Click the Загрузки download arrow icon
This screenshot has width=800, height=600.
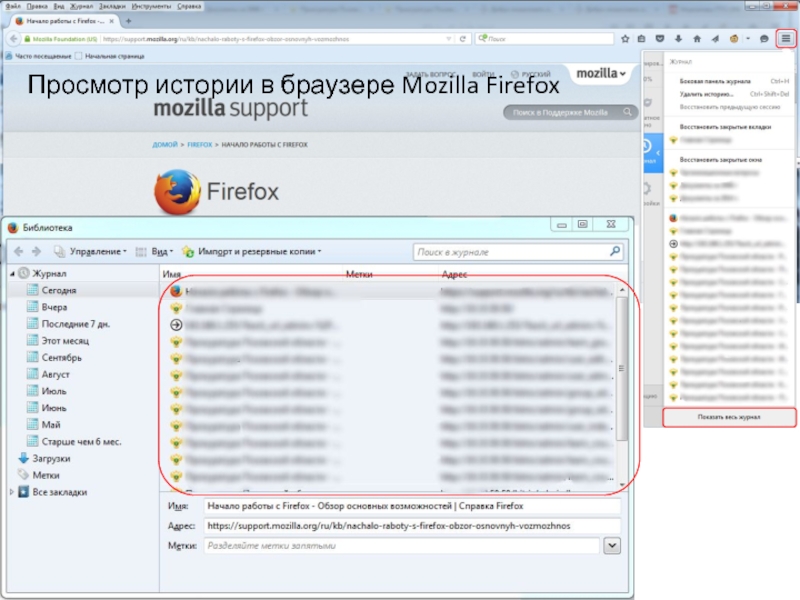23,458
